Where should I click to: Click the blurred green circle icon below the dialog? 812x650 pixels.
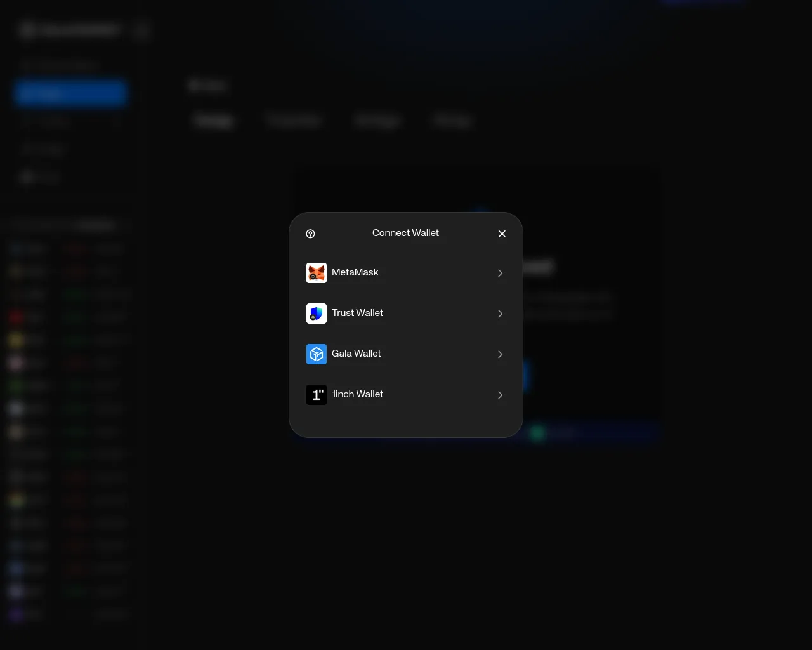[537, 433]
